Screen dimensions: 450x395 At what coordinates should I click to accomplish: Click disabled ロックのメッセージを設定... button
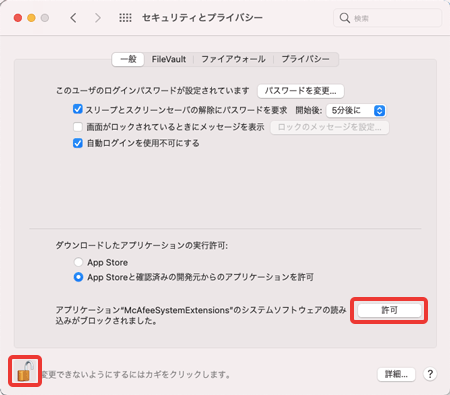tap(329, 127)
